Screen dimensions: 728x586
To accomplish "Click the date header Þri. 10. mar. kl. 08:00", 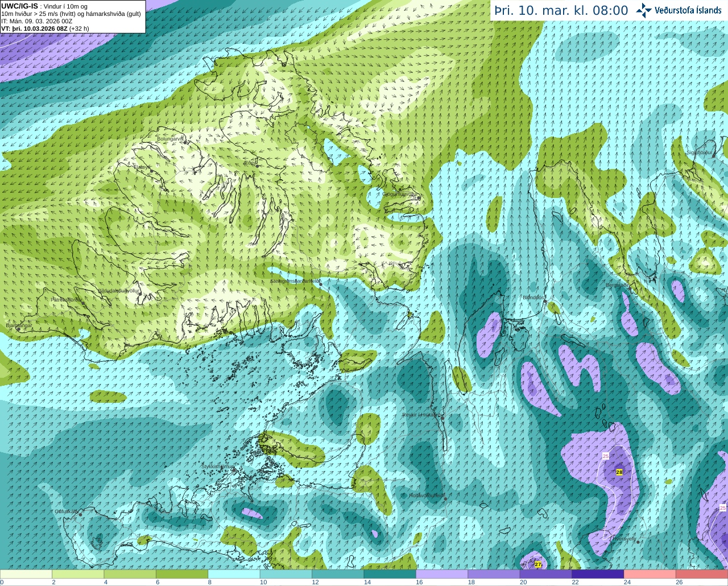I will [x=561, y=11].
